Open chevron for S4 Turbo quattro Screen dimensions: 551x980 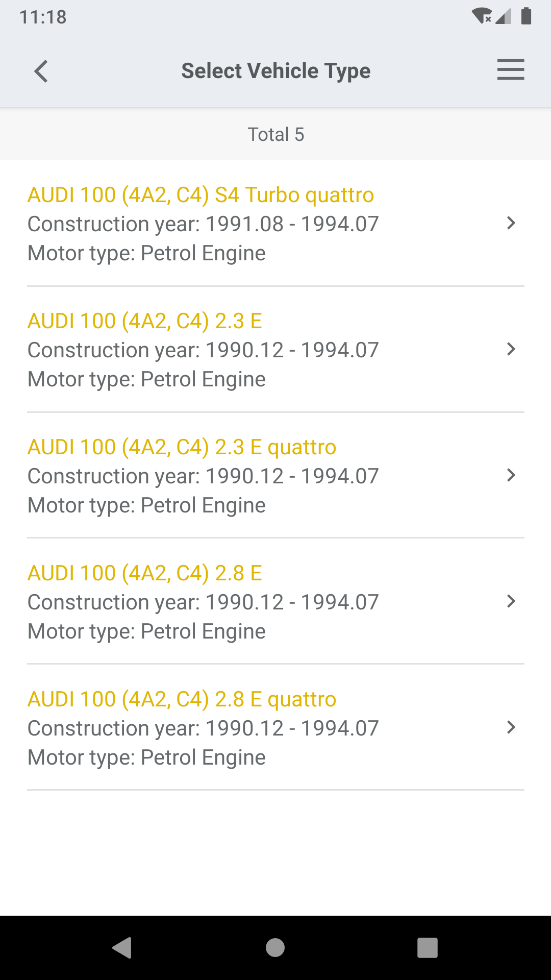[511, 223]
